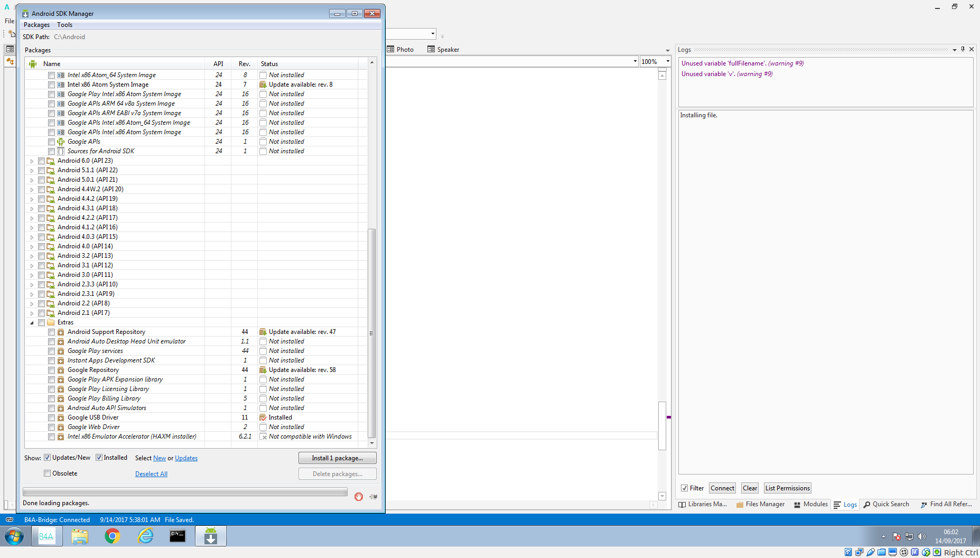
Task: Expand the Android 2.1 (API 7) node
Action: click(32, 313)
